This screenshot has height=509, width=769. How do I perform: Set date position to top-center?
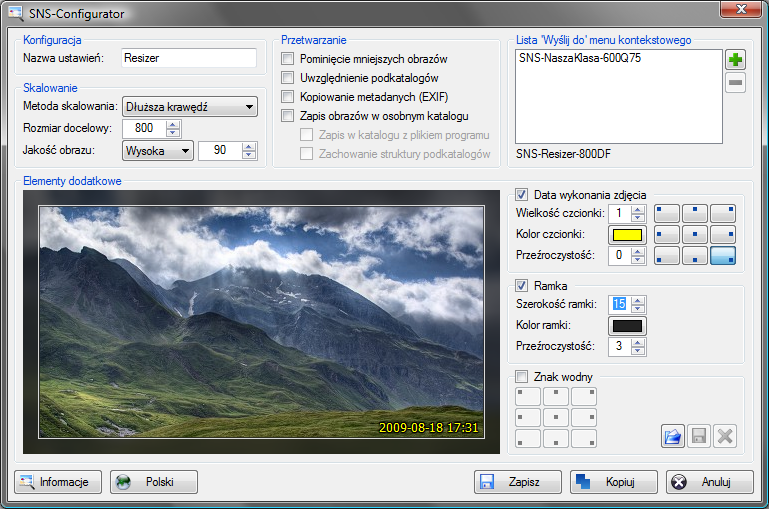tap(695, 214)
